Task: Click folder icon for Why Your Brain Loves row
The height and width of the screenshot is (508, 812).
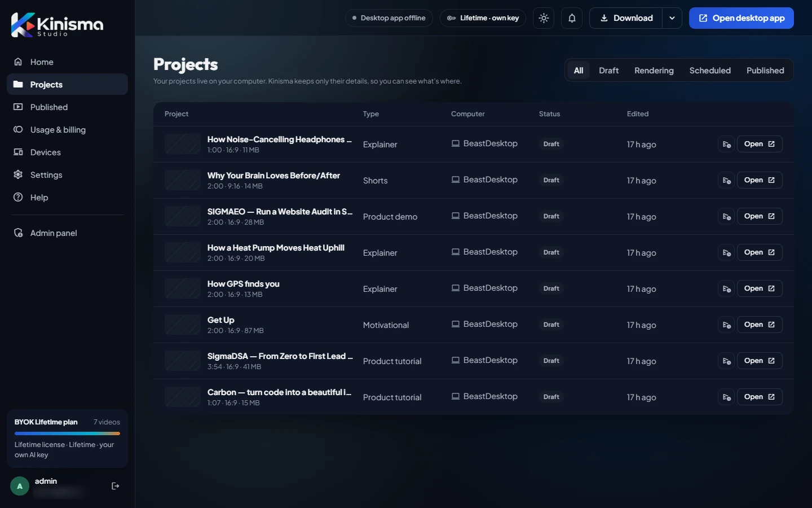Action: pos(727,181)
